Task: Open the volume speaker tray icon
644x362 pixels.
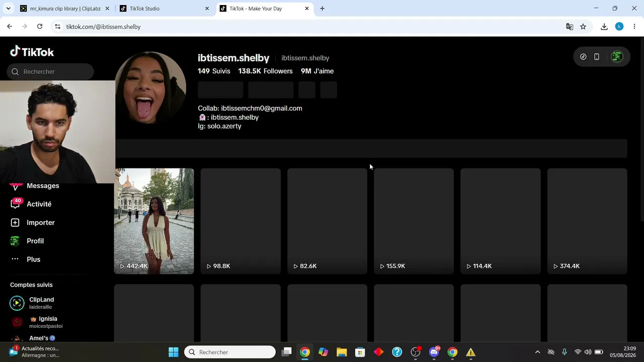Action: click(588, 352)
